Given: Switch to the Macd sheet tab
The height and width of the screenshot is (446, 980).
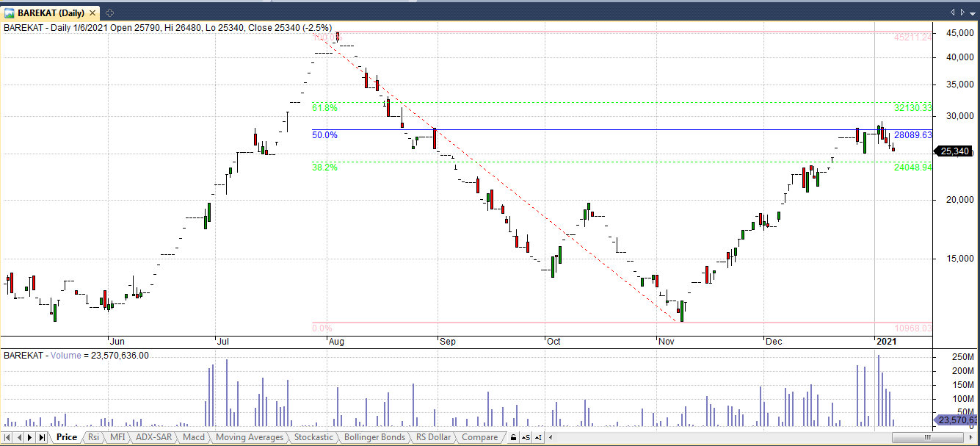Looking at the screenshot, I should point(194,437).
